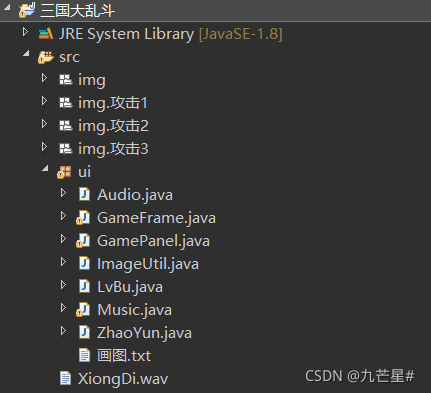Expand the ZhaoYun.java node arrow
431x393 pixels.
click(x=63, y=331)
